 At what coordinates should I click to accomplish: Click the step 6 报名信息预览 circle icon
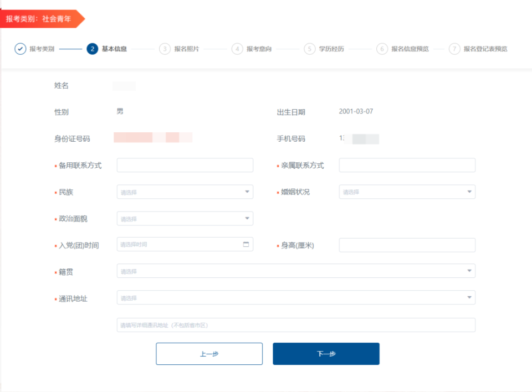coord(382,48)
